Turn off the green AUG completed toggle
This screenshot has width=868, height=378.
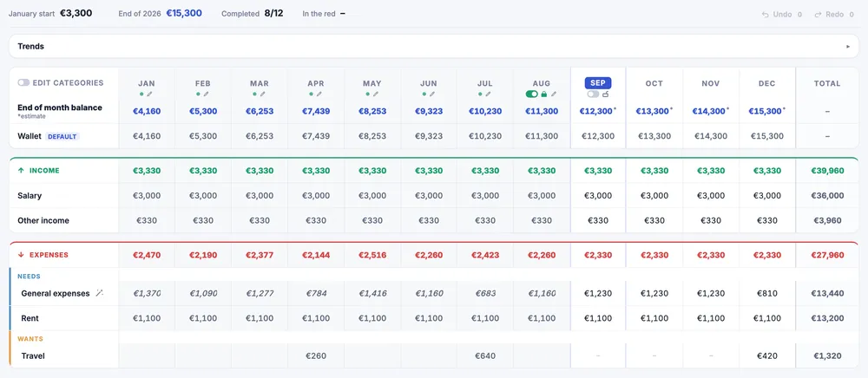pos(532,94)
